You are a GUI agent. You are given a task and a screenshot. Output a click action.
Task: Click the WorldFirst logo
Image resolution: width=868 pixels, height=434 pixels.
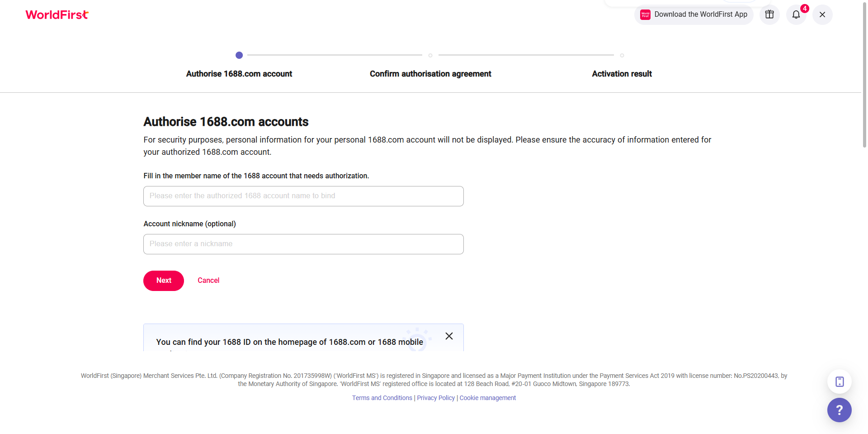(57, 15)
